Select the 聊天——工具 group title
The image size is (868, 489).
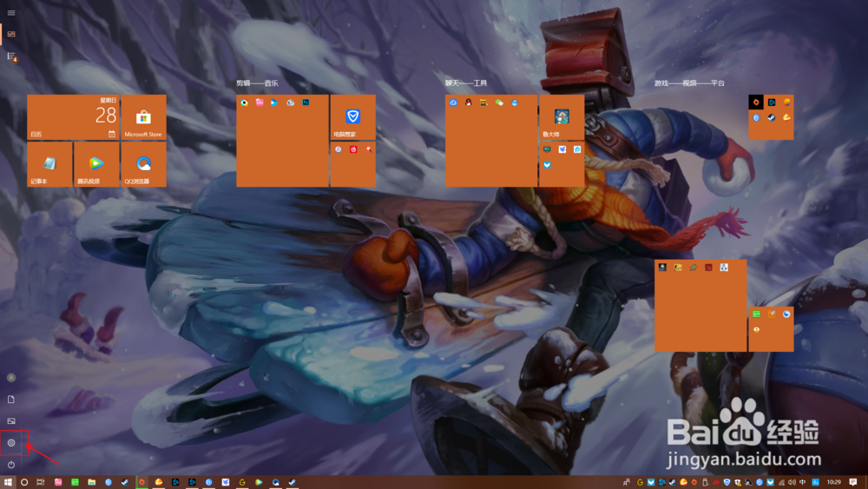point(466,83)
